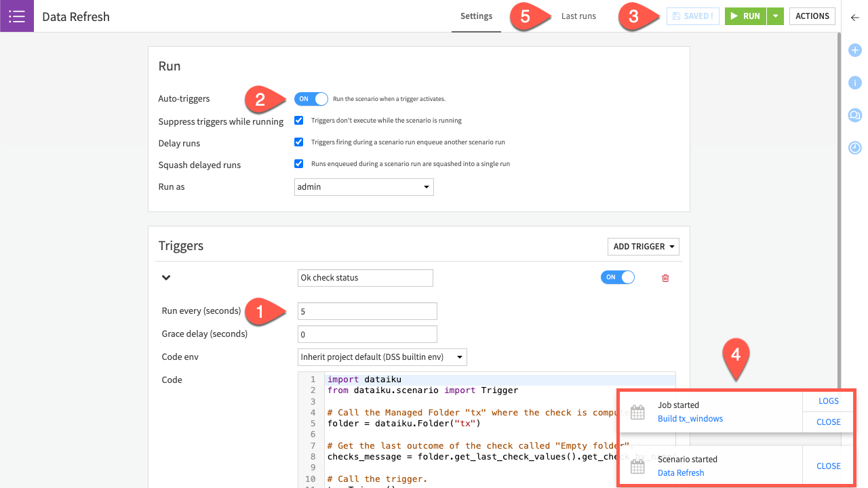This screenshot has width=868, height=488.
Task: Uncheck the Delay runs checkbox
Action: pyautogui.click(x=298, y=142)
